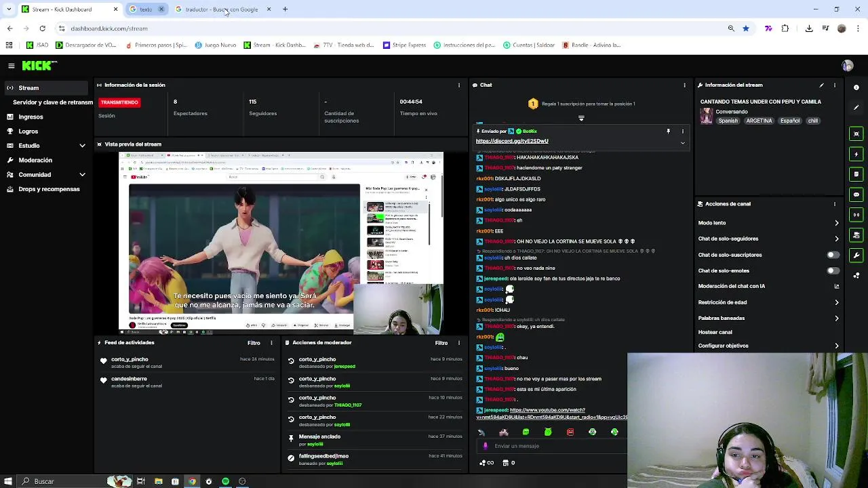Click the Kick logo
Viewport: 868px width, 488px height.
pyautogui.click(x=39, y=66)
